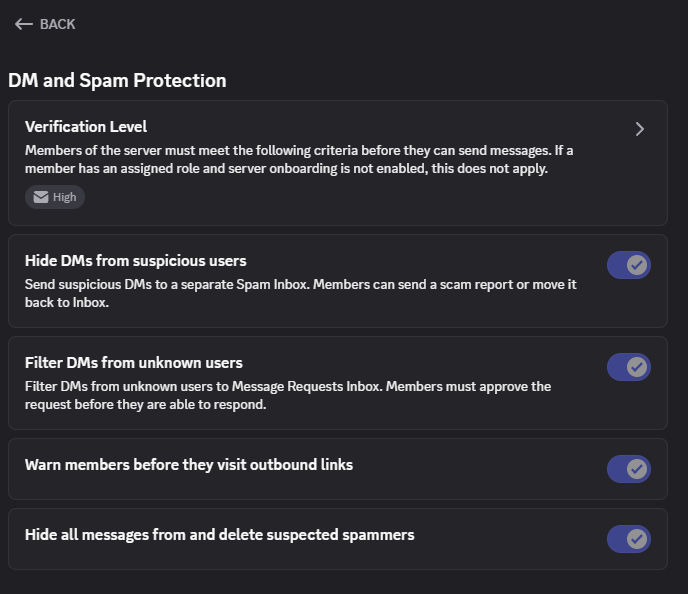Click checkmark knob on suspicious users toggle

pyautogui.click(x=637, y=265)
